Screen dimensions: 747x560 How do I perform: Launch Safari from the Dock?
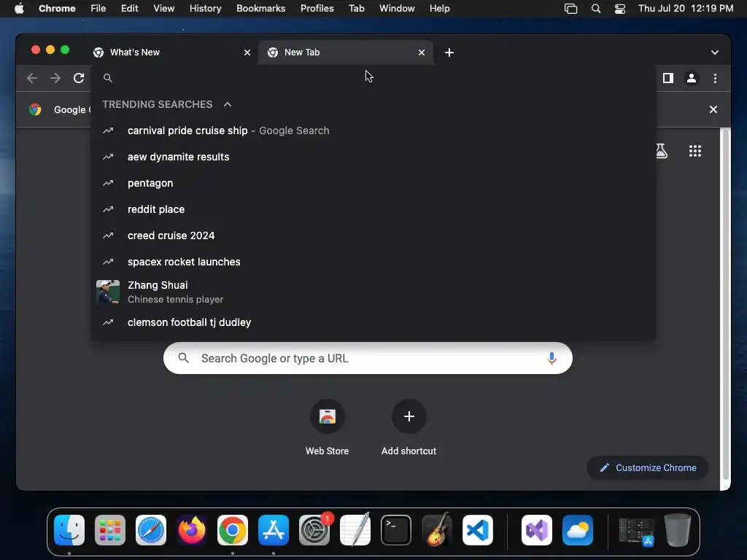(151, 530)
